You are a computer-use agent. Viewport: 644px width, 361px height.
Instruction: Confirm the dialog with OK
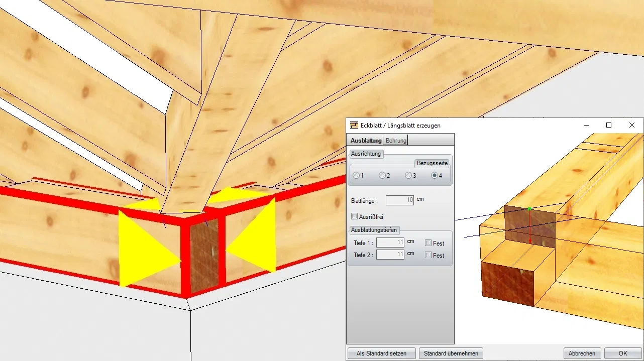click(623, 353)
